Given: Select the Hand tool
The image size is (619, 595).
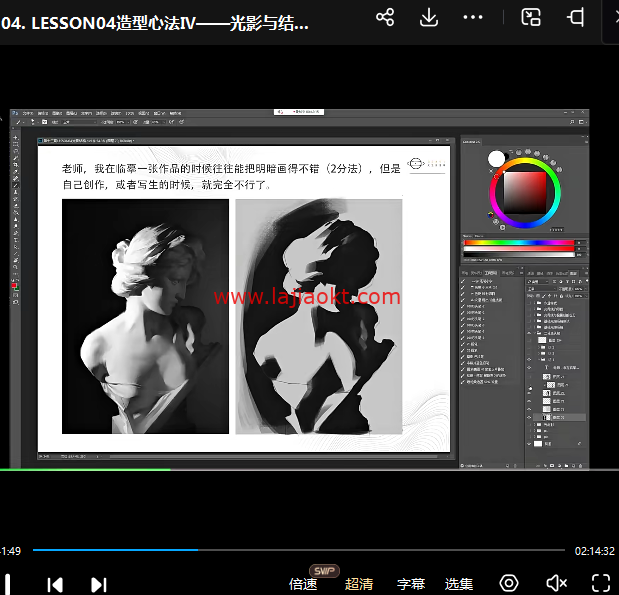Looking at the screenshot, I should (x=16, y=260).
